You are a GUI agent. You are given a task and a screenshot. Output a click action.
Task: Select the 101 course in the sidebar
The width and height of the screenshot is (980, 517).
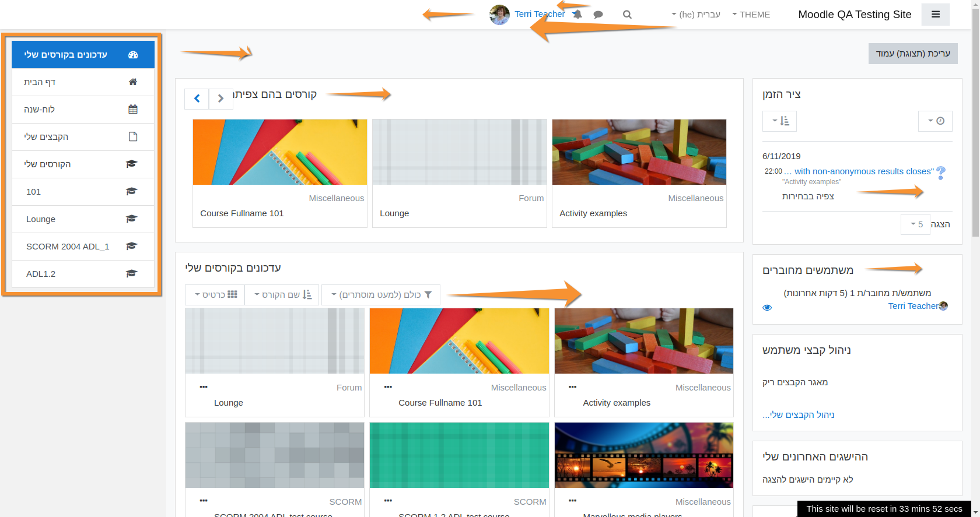coord(83,191)
